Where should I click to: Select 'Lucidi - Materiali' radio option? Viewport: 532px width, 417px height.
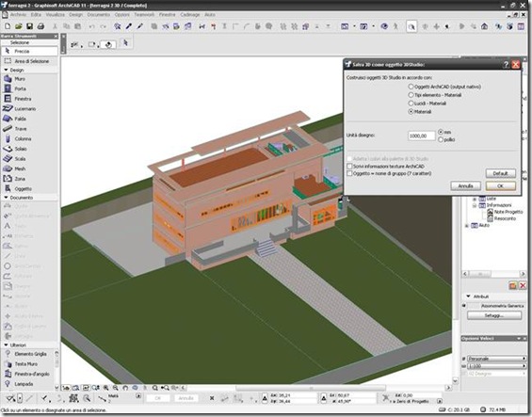click(411, 104)
